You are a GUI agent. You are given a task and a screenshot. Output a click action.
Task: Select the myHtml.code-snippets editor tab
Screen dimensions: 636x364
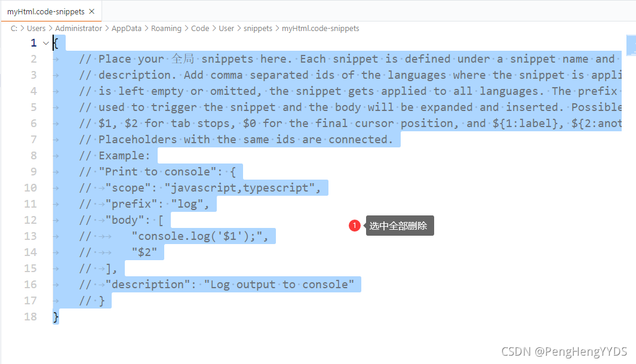[x=51, y=11]
